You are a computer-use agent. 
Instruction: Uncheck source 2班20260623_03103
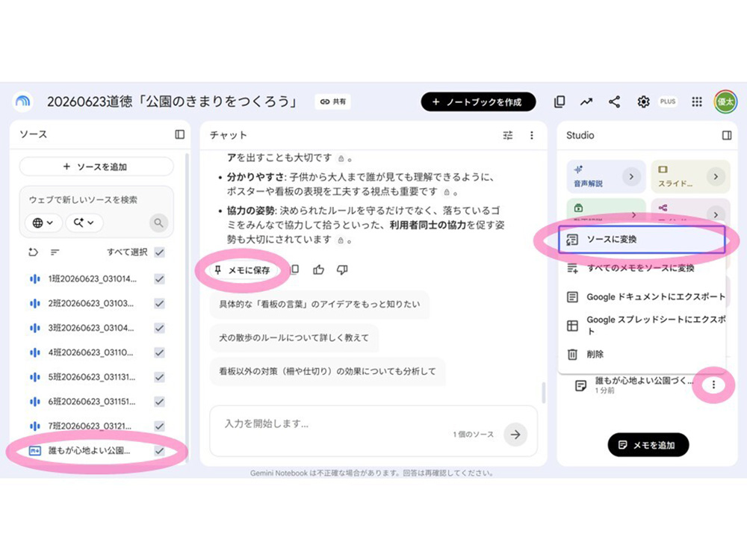pos(160,303)
